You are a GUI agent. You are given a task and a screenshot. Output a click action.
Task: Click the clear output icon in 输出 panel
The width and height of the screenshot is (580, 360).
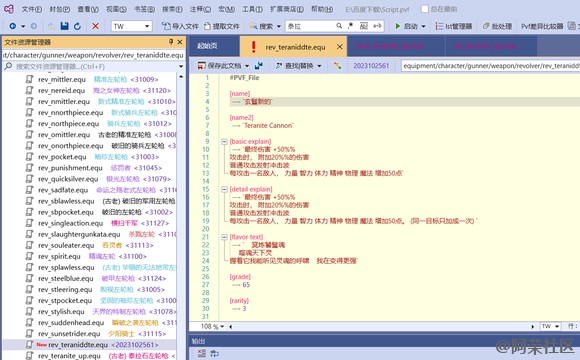point(202,353)
